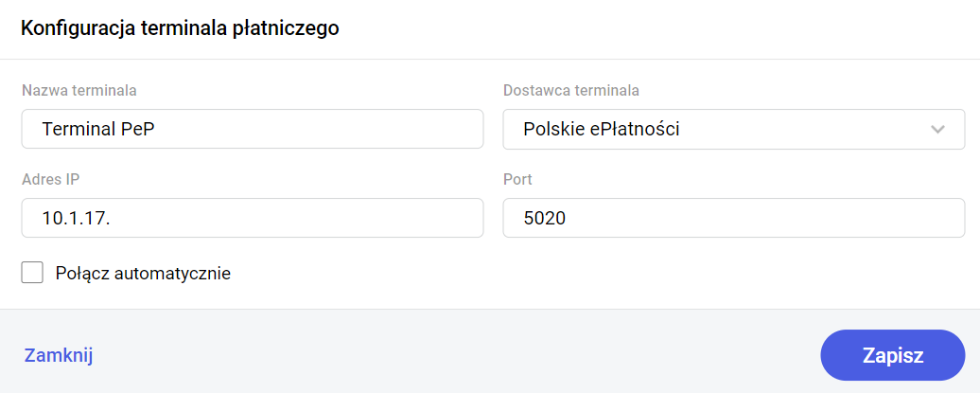The width and height of the screenshot is (980, 393).
Task: Click the Dostawca terminala field label
Action: (x=570, y=91)
